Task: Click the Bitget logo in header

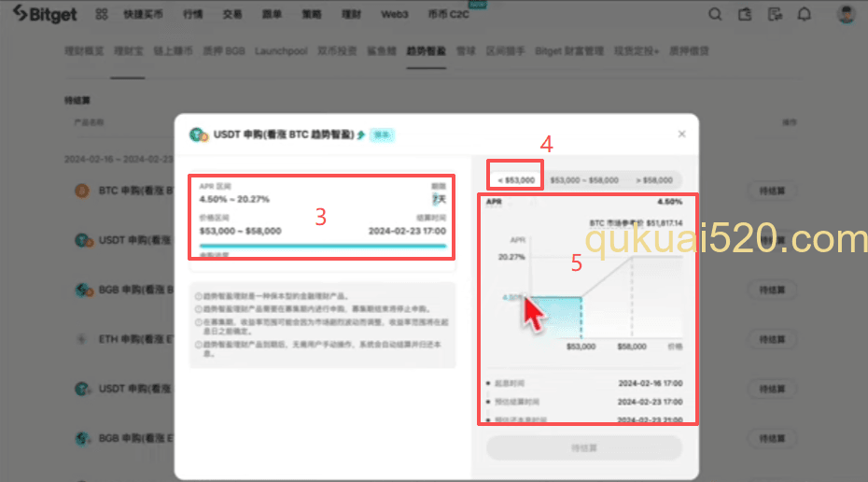Action: [x=45, y=14]
